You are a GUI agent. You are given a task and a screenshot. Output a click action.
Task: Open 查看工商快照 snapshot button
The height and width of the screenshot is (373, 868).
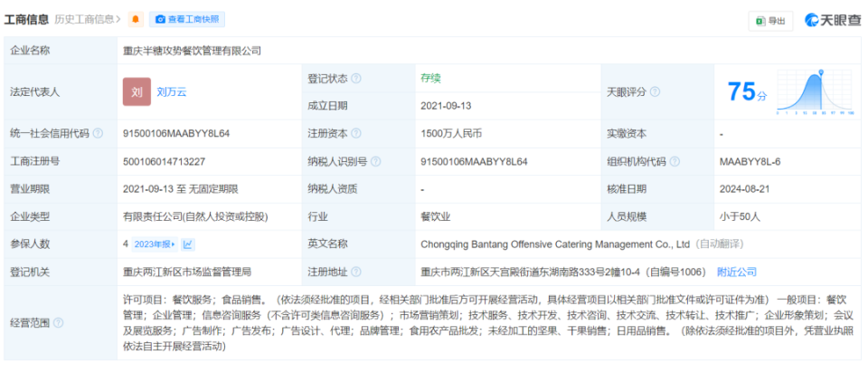coord(187,19)
